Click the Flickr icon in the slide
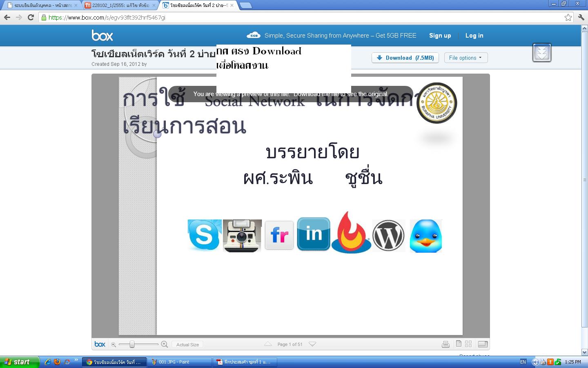 tap(279, 235)
